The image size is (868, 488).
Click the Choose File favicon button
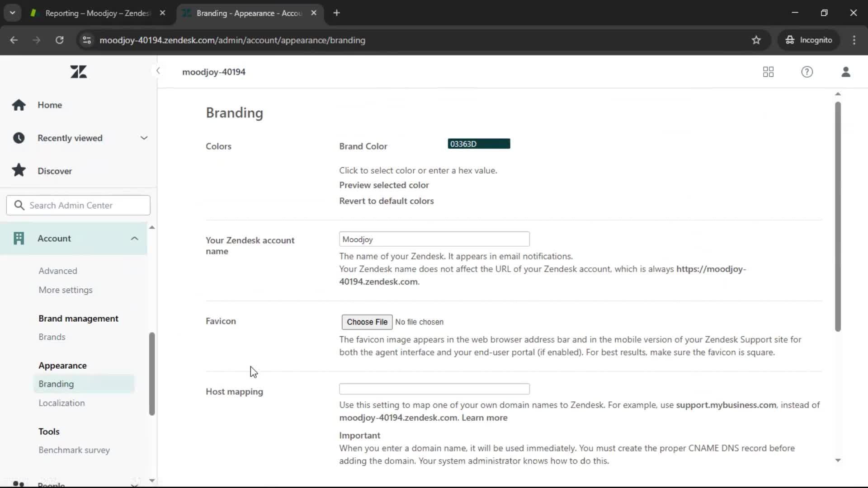point(367,322)
